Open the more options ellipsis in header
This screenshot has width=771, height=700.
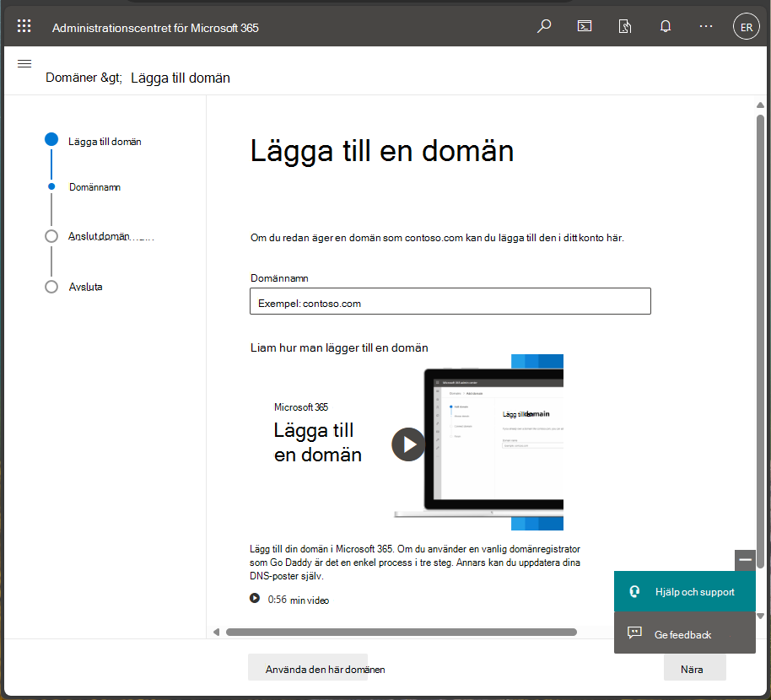point(705,26)
